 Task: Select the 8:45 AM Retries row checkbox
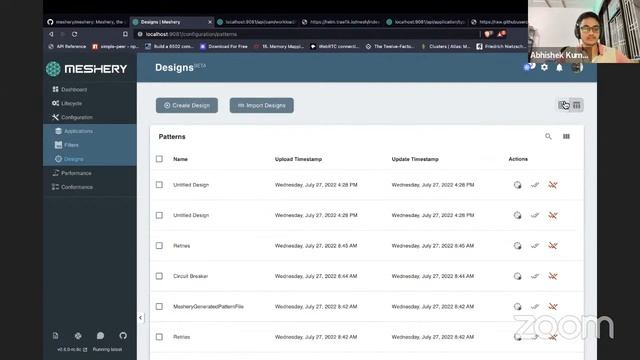click(159, 246)
